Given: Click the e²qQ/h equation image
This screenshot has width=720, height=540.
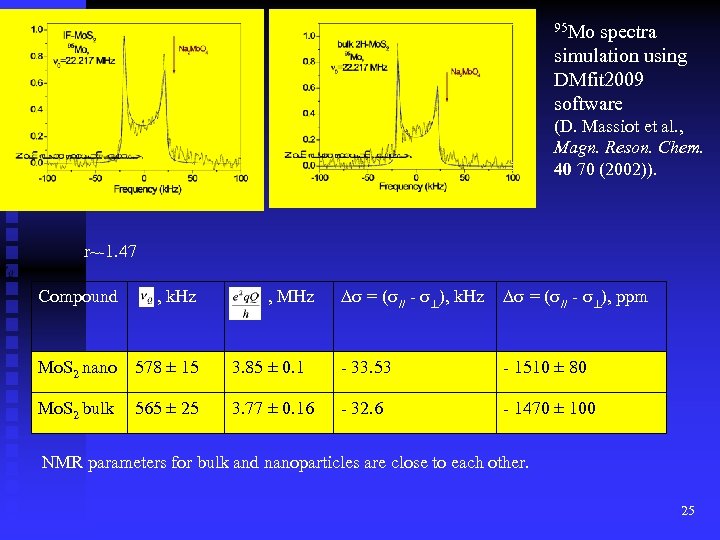Looking at the screenshot, I should pyautogui.click(x=245, y=304).
